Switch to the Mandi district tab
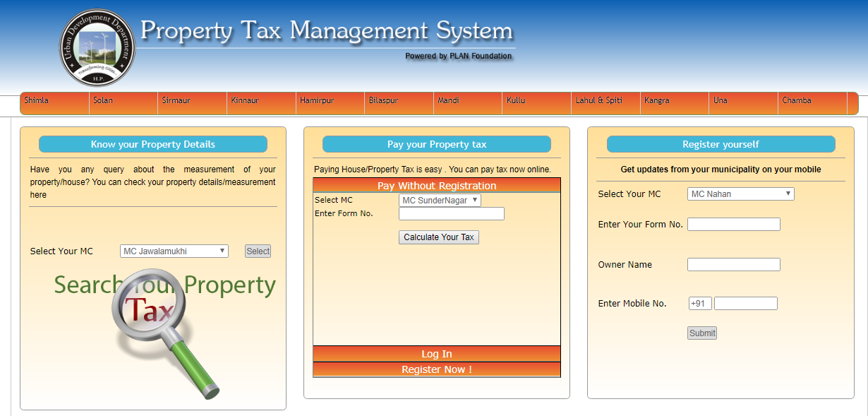 467,103
